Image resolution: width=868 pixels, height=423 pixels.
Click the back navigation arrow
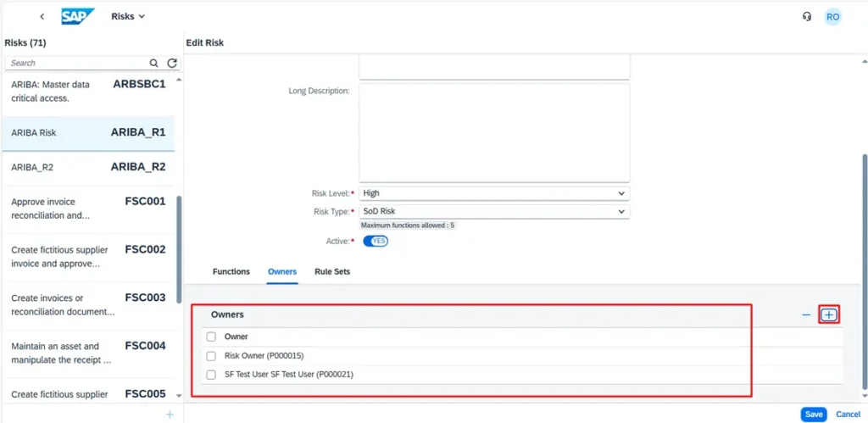click(42, 16)
